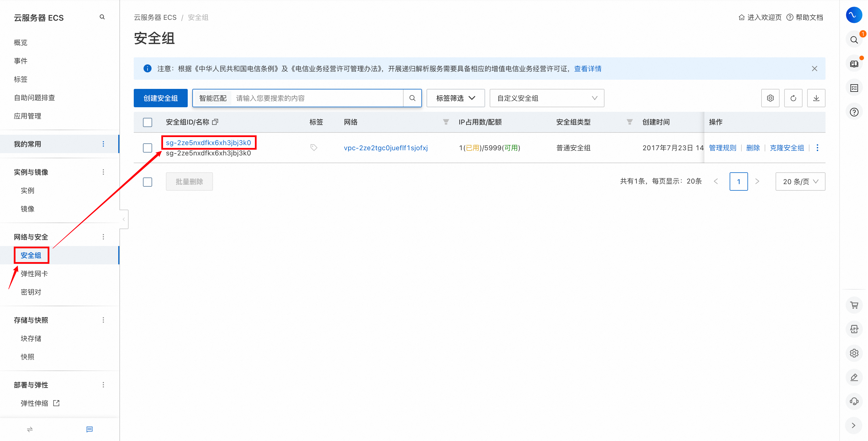Image resolution: width=868 pixels, height=441 pixels.
Task: Click the search button in the search box
Action: point(412,98)
